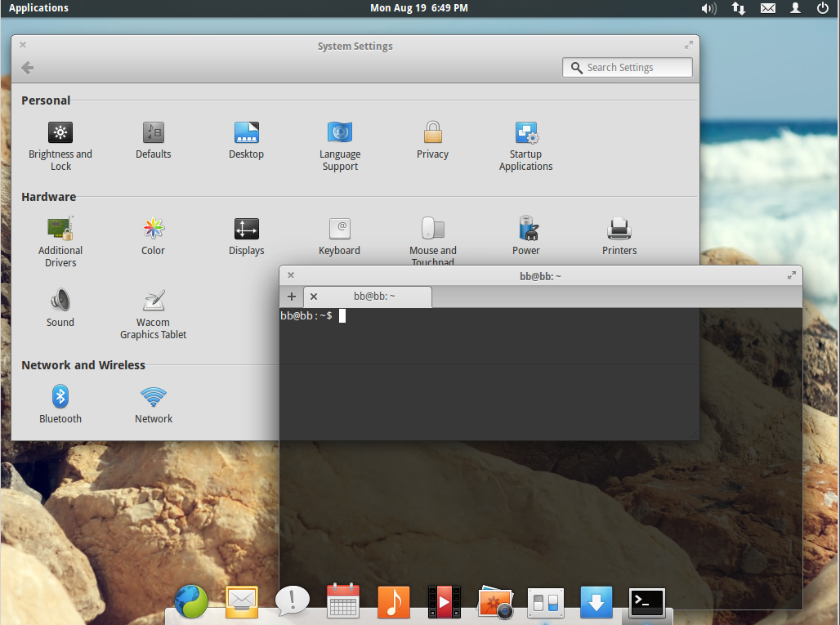Open the volume indicator in the top panel
Image resolution: width=840 pixels, height=625 pixels.
coord(708,8)
